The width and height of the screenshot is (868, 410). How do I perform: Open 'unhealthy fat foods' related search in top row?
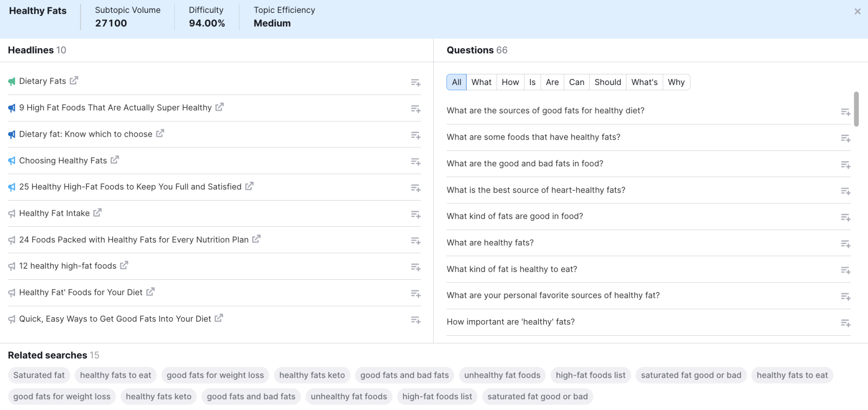point(502,375)
